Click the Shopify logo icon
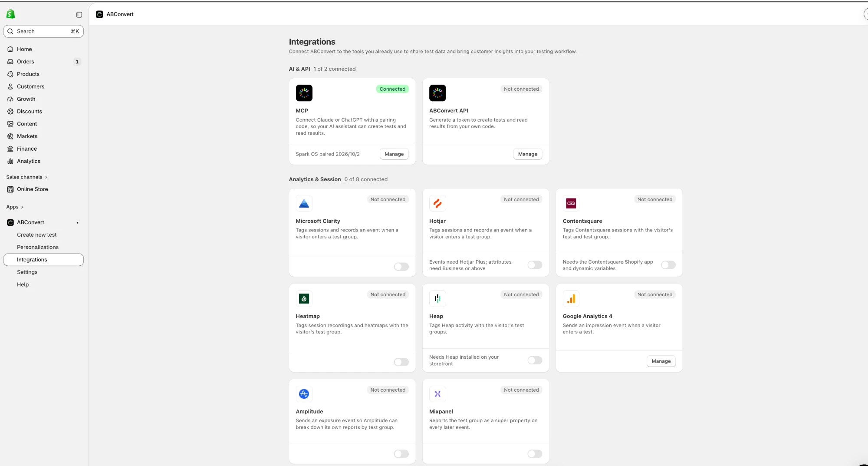This screenshot has width=868, height=466. pyautogui.click(x=10, y=14)
